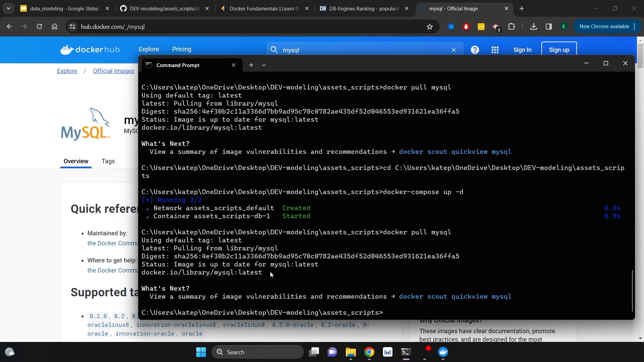Click the Windows taskbar Search box
This screenshot has height=362, width=644.
tap(258, 352)
